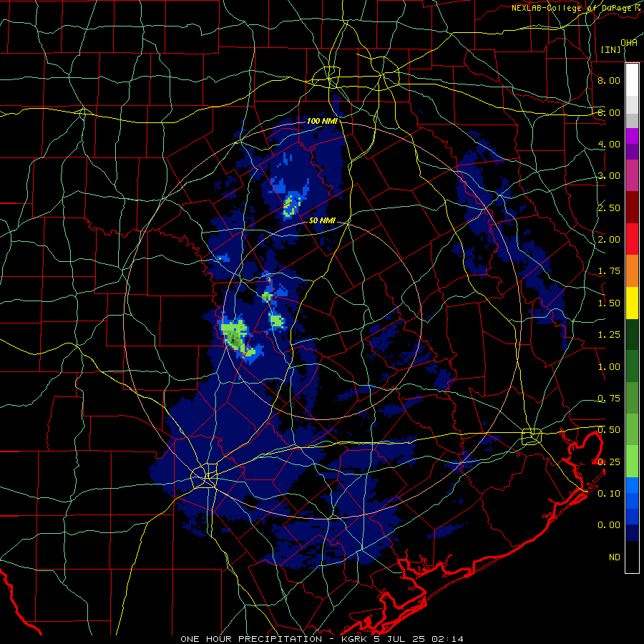Select the pink 3.00 inch legend swatch
The image size is (644, 644).
tap(632, 175)
